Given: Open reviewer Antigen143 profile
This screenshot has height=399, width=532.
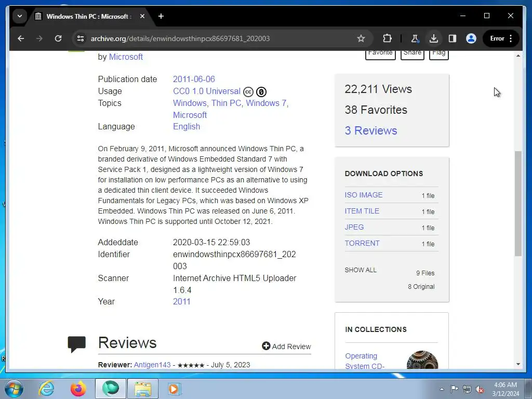Looking at the screenshot, I should pyautogui.click(x=152, y=365).
